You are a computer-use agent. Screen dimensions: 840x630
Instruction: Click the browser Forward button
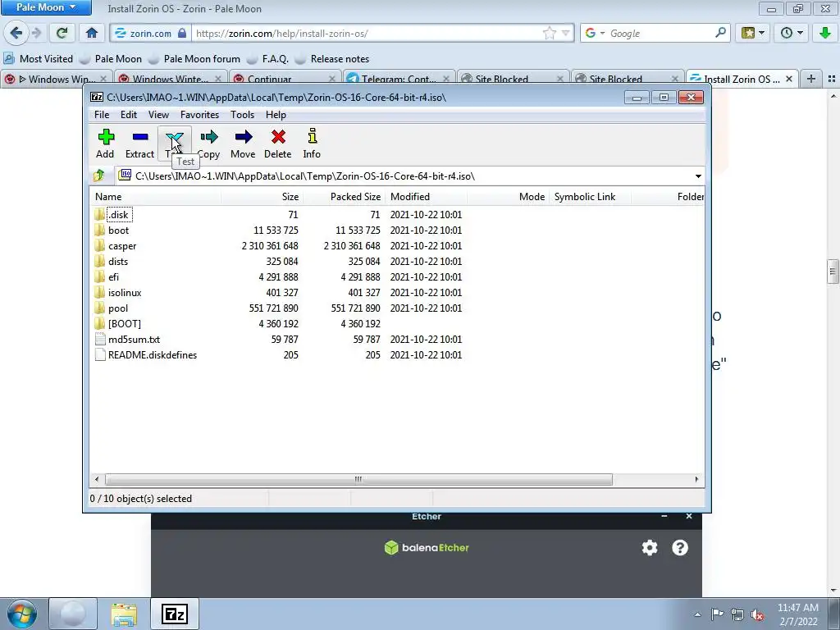[36, 33]
